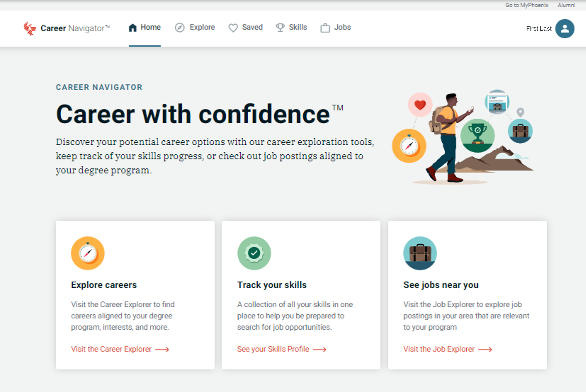Click the See jobs near you description text

pos(466,316)
